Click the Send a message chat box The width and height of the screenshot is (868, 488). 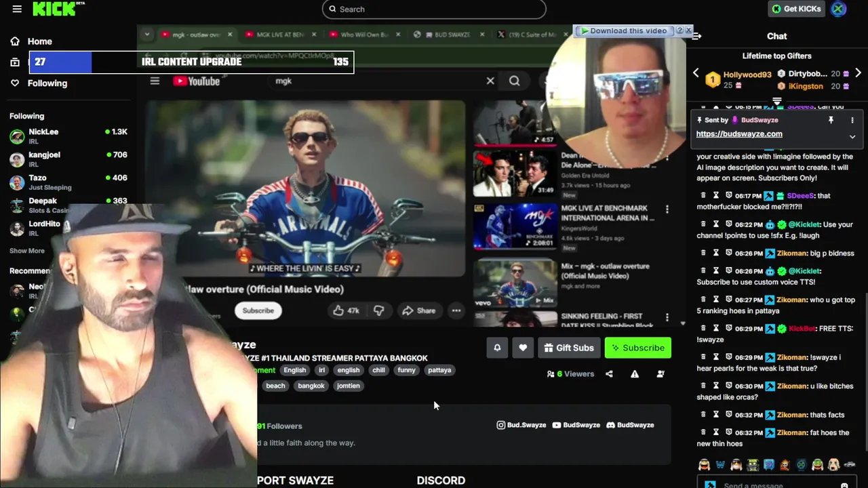pos(776,484)
